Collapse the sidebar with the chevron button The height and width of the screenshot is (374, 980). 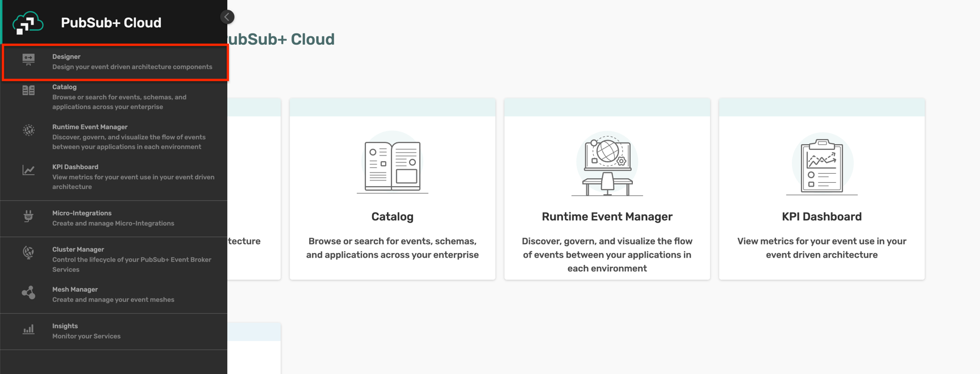pos(227,17)
